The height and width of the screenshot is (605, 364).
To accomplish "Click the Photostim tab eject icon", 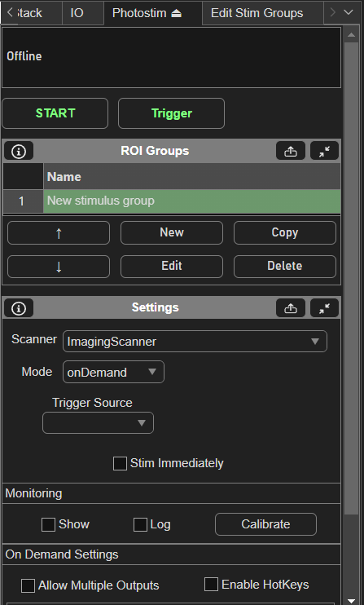I will tap(176, 13).
